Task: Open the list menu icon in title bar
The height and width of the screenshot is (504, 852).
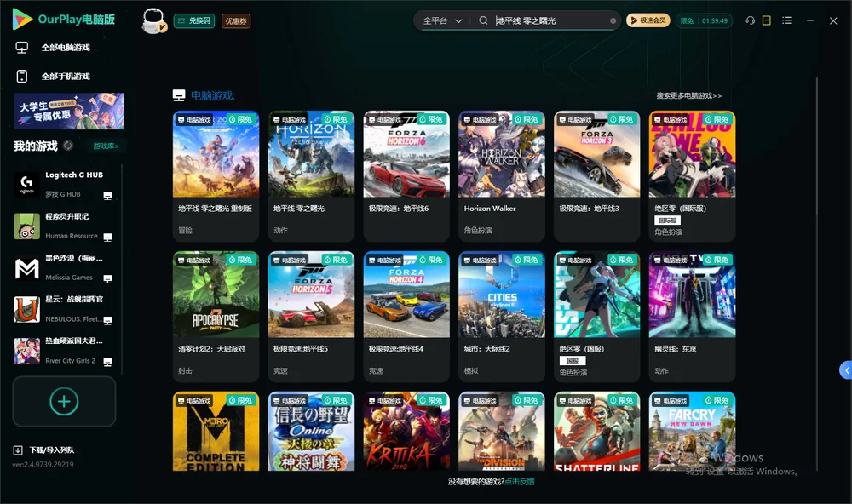Action: (786, 20)
